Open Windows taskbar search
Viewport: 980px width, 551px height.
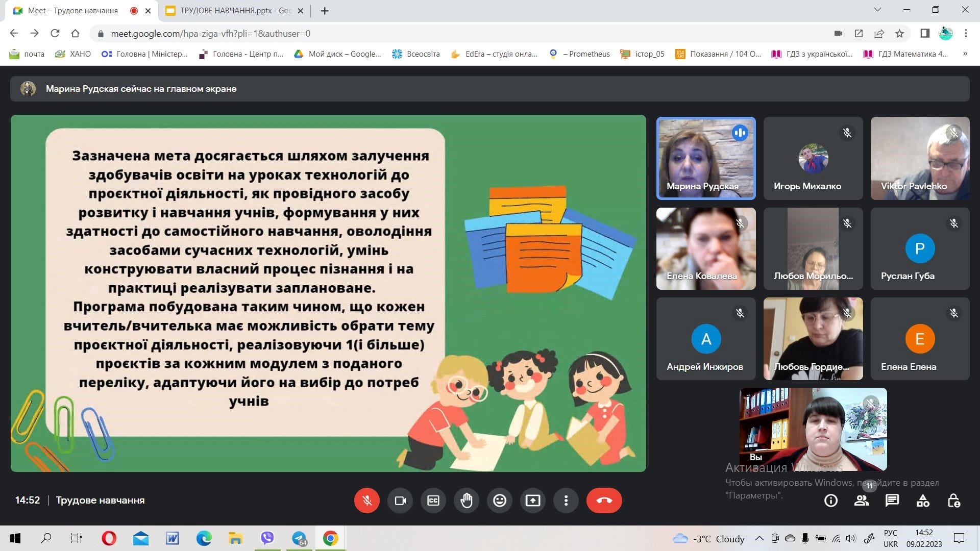(46, 538)
